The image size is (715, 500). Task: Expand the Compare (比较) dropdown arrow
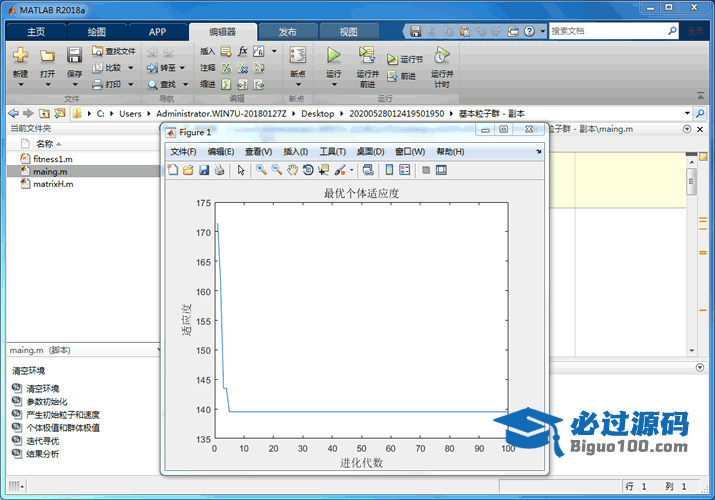[131, 68]
